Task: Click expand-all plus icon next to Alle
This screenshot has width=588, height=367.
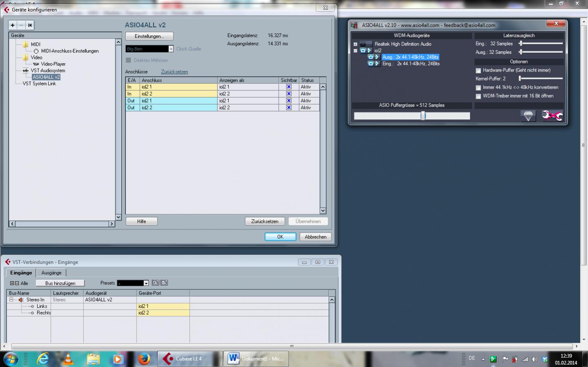Action: click(x=12, y=283)
